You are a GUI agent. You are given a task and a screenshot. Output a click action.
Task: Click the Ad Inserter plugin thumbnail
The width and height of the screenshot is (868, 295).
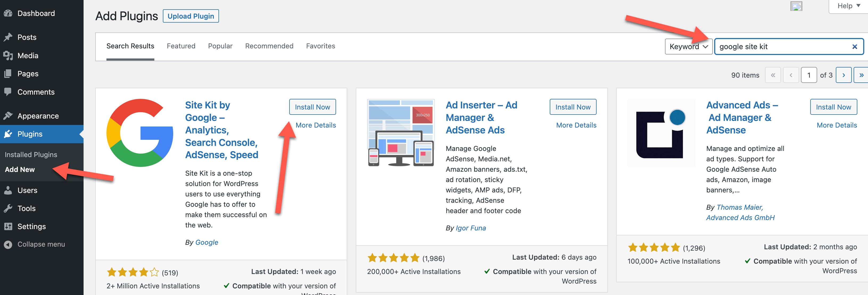(x=401, y=133)
